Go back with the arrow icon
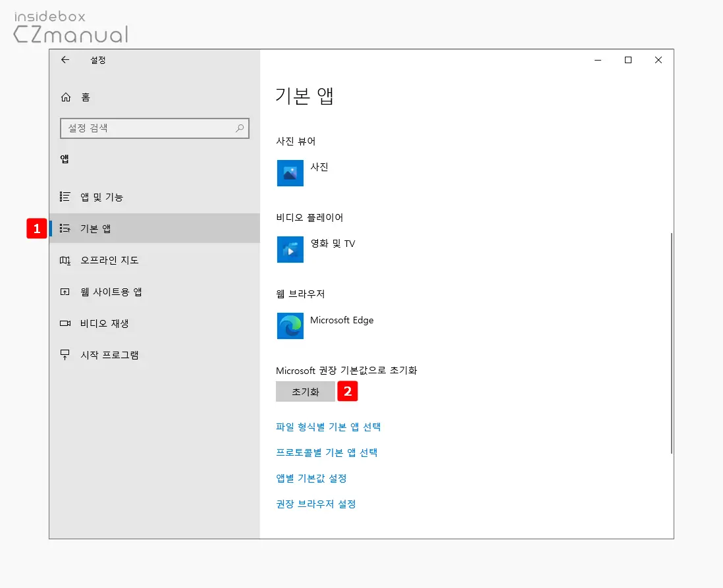This screenshot has width=723, height=588. [x=65, y=60]
